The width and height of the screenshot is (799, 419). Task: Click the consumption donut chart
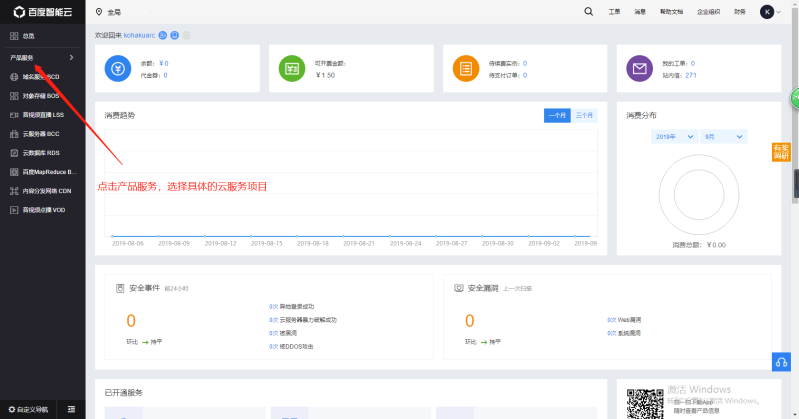point(699,195)
